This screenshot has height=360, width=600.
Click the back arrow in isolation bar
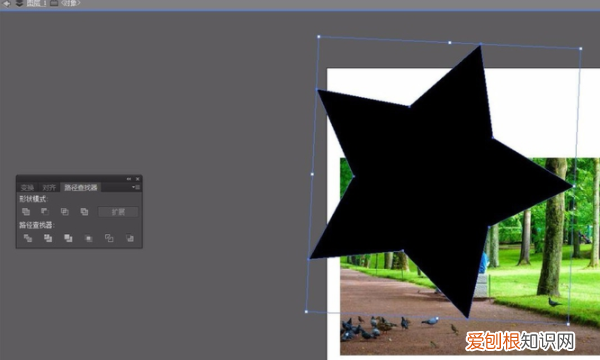[x=7, y=3]
